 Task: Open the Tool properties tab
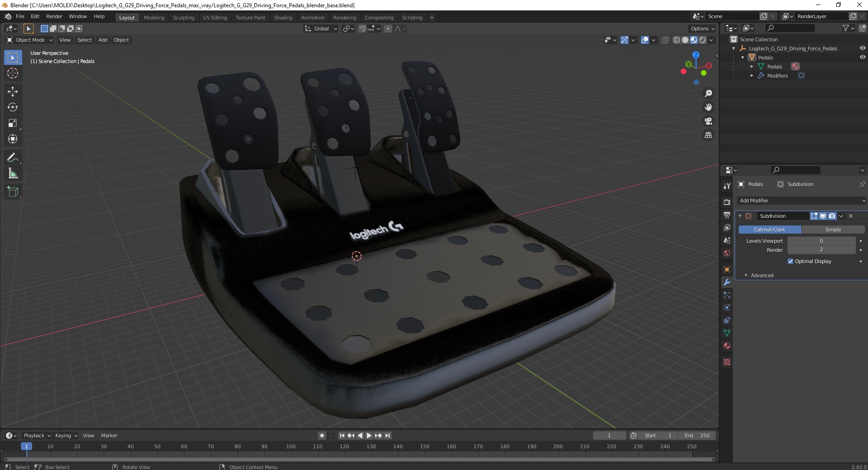tap(727, 186)
